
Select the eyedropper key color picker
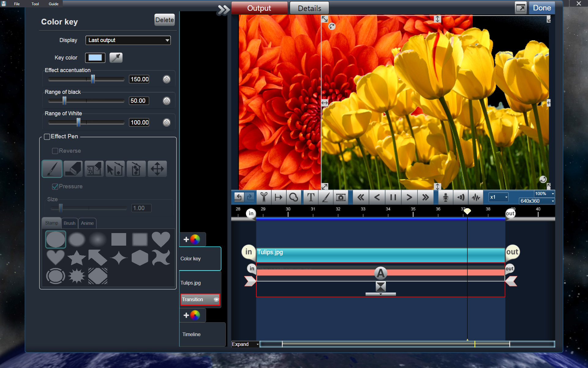click(x=116, y=58)
